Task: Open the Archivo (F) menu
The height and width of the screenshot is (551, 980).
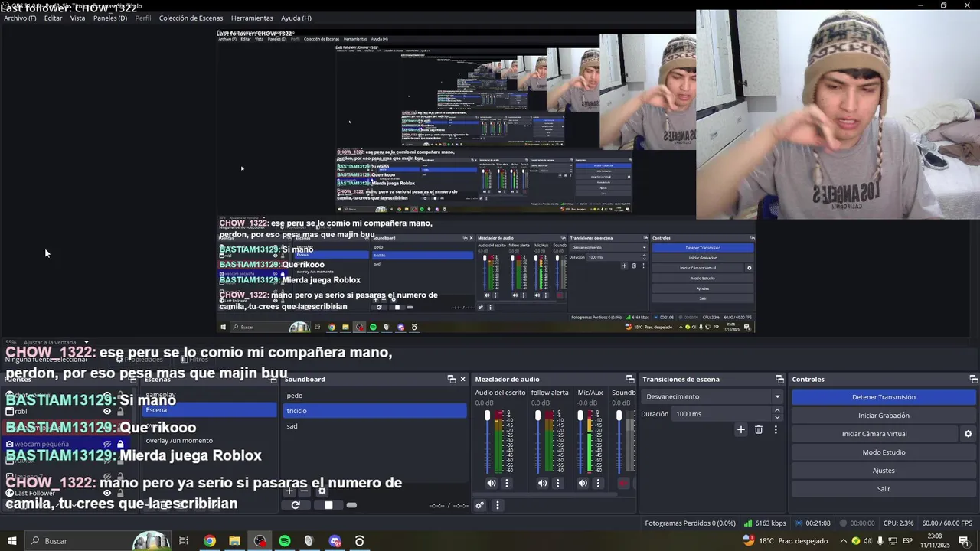Action: [20, 18]
